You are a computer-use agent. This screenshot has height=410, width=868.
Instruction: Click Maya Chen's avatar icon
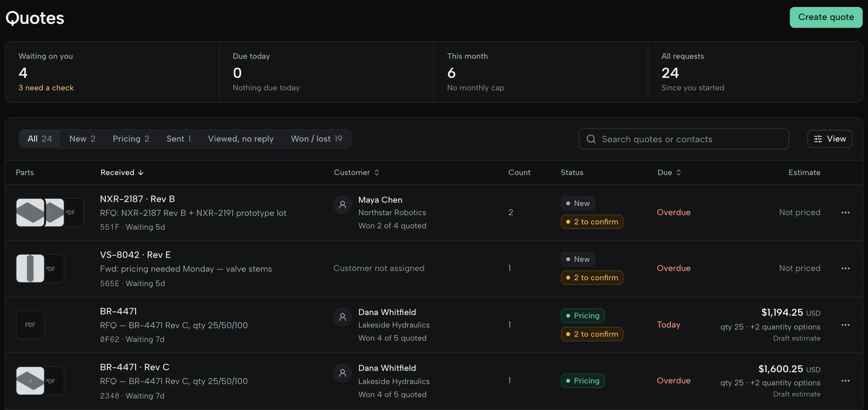pos(342,204)
